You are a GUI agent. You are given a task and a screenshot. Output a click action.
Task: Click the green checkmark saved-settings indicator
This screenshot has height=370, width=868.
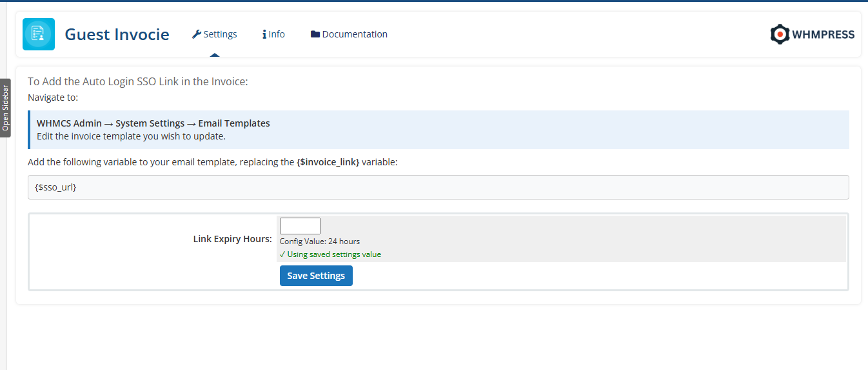282,254
